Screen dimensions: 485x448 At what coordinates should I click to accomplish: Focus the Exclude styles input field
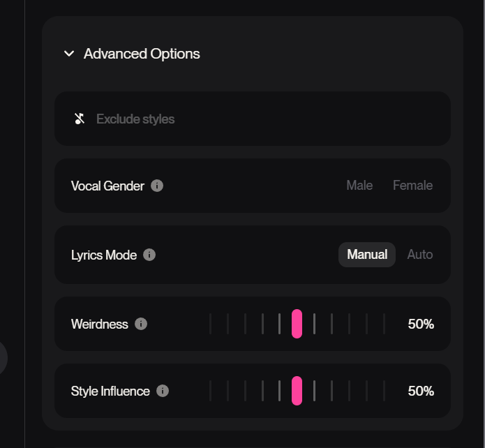pos(265,119)
